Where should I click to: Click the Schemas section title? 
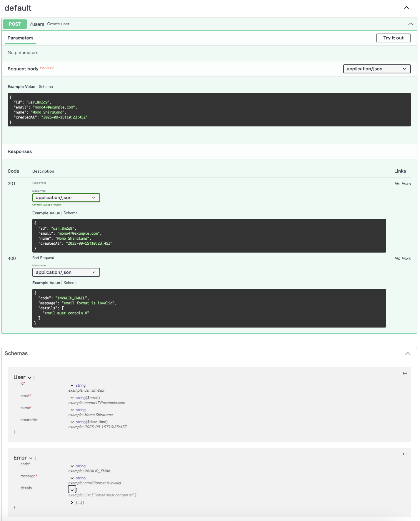coord(16,353)
